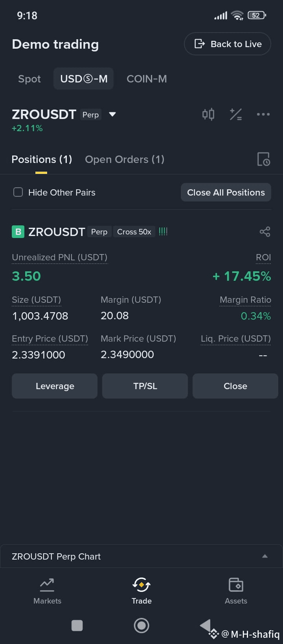Tap the Trade icon in bottom bar
Screen dimensions: 283x644
[141, 585]
